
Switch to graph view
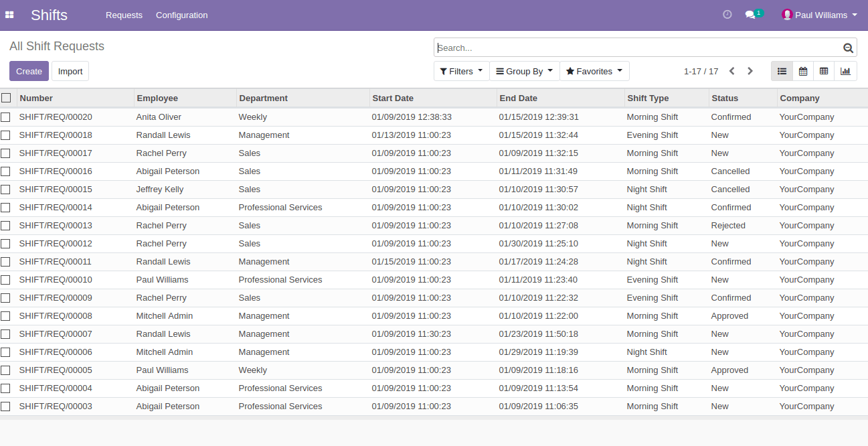pyautogui.click(x=845, y=71)
